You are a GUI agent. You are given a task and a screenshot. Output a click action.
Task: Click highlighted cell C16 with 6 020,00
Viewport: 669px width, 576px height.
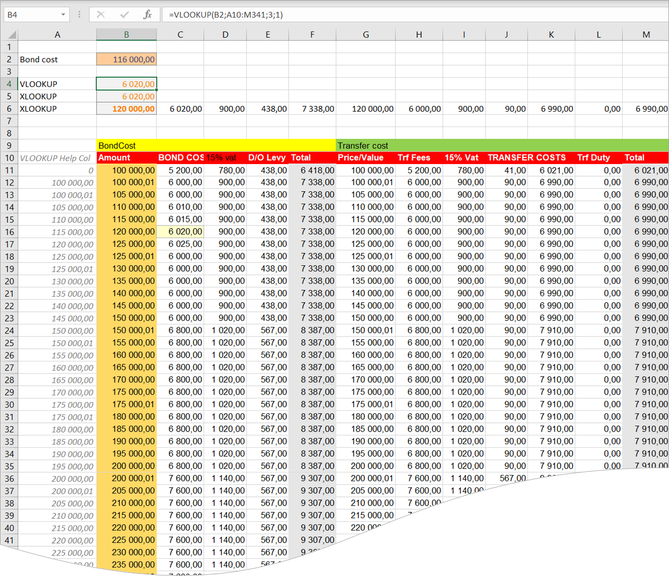click(x=180, y=232)
